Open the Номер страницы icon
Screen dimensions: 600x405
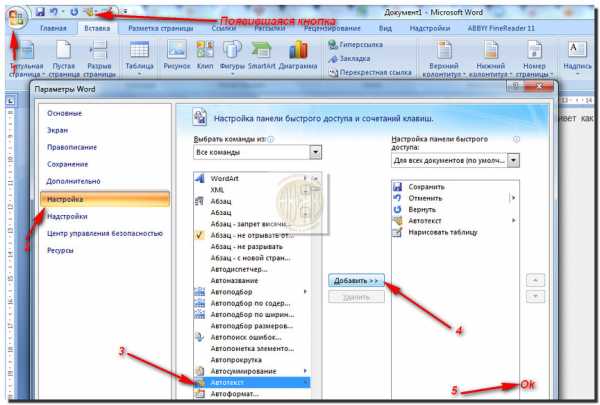(534, 58)
